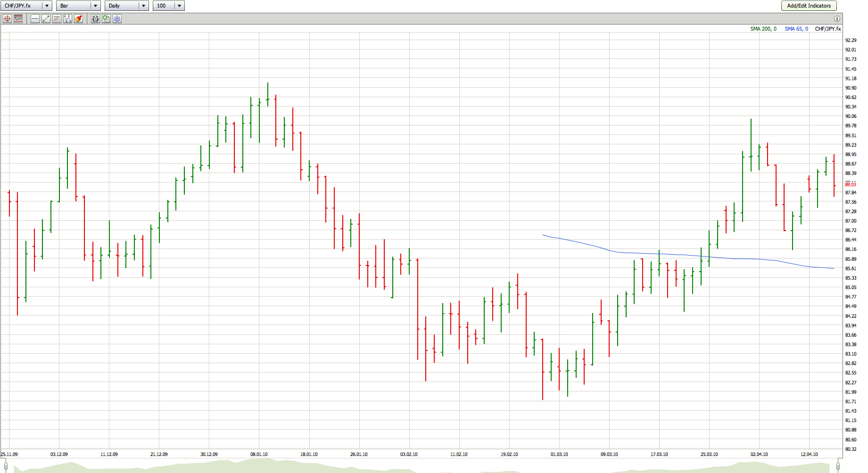Click the SMA 200 indicator label

pyautogui.click(x=763, y=29)
